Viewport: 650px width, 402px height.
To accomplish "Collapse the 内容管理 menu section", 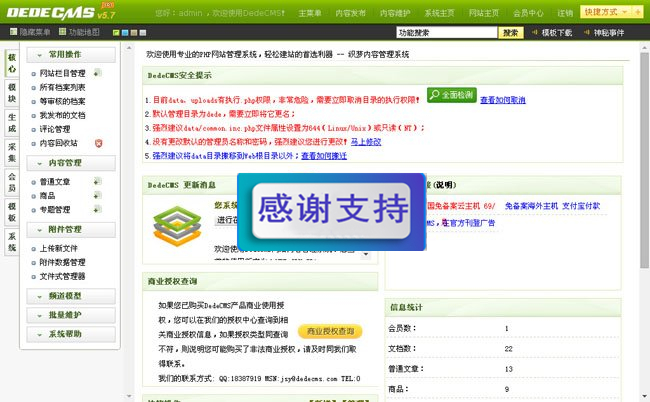I will tap(71, 163).
